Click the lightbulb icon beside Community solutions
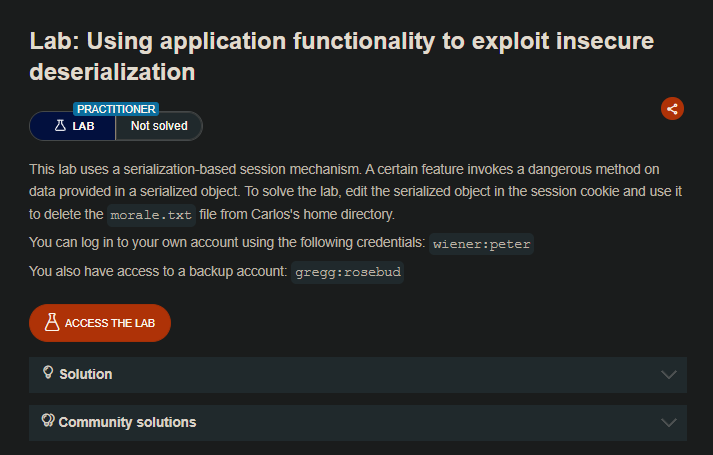 pyautogui.click(x=47, y=421)
